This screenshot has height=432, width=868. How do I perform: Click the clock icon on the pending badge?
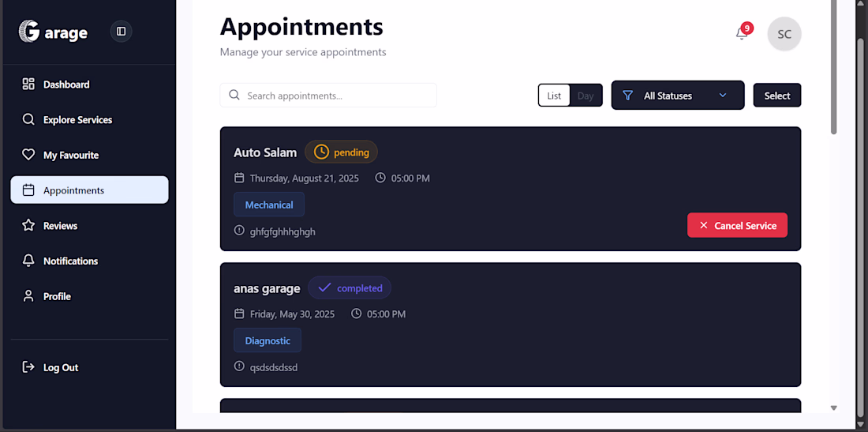[321, 152]
